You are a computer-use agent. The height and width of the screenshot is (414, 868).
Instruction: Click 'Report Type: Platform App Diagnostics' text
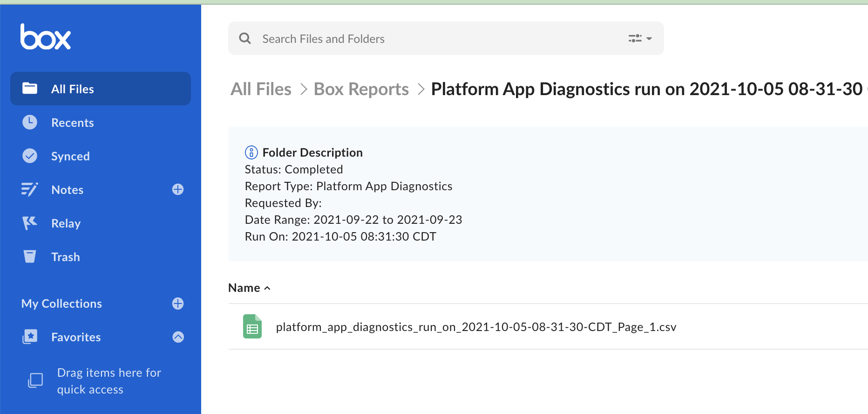tap(349, 186)
